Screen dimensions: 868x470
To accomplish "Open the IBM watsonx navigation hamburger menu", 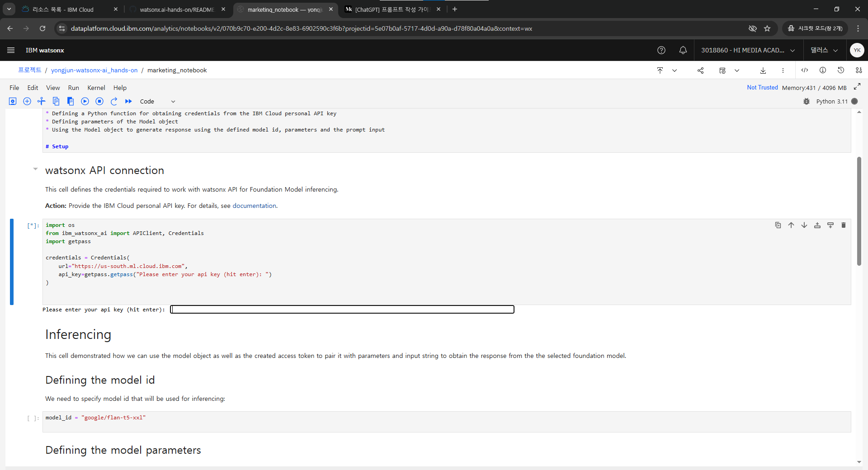I will click(11, 50).
